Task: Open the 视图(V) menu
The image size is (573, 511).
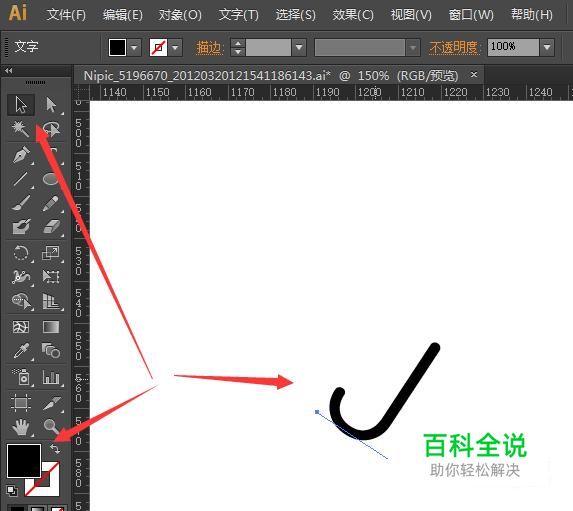Action: pos(411,15)
